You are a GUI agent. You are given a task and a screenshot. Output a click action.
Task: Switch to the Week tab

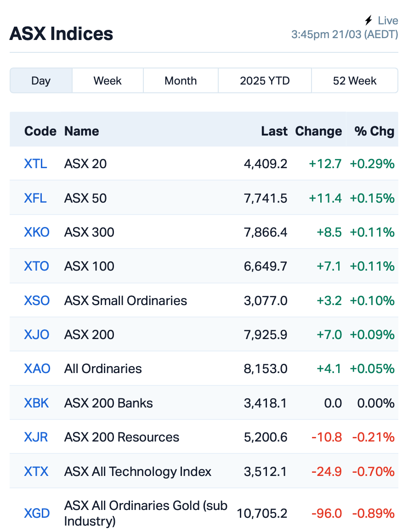pyautogui.click(x=108, y=81)
